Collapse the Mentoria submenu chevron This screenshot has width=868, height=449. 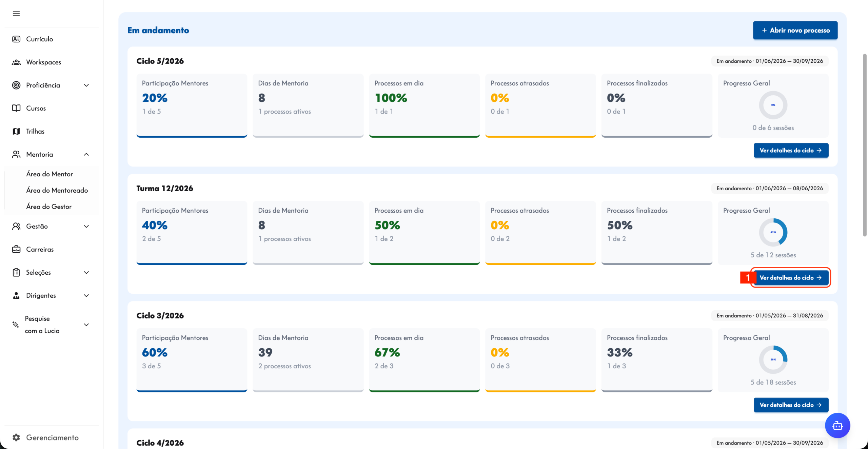[x=86, y=154]
